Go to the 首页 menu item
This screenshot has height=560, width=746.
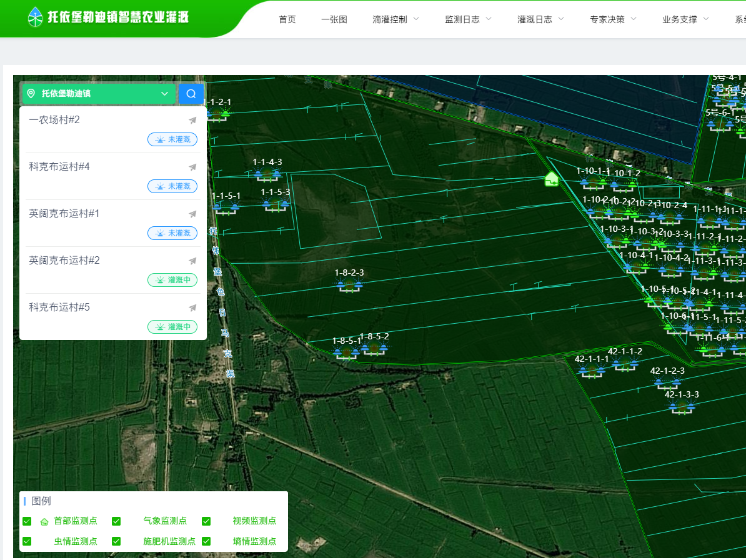coord(287,19)
